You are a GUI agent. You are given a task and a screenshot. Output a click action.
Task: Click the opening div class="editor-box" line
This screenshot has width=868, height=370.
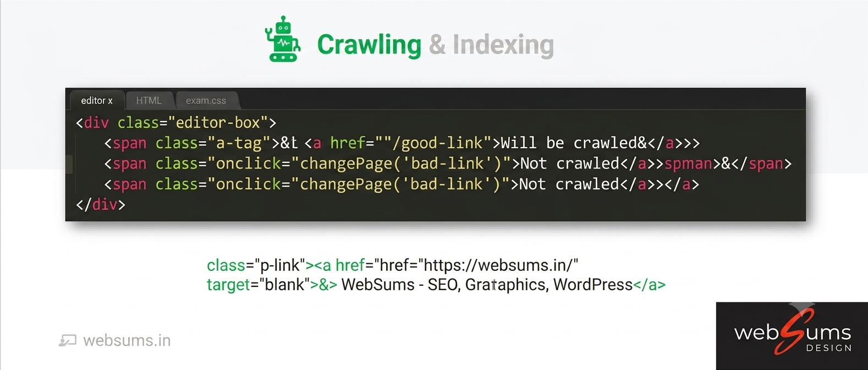tap(176, 122)
